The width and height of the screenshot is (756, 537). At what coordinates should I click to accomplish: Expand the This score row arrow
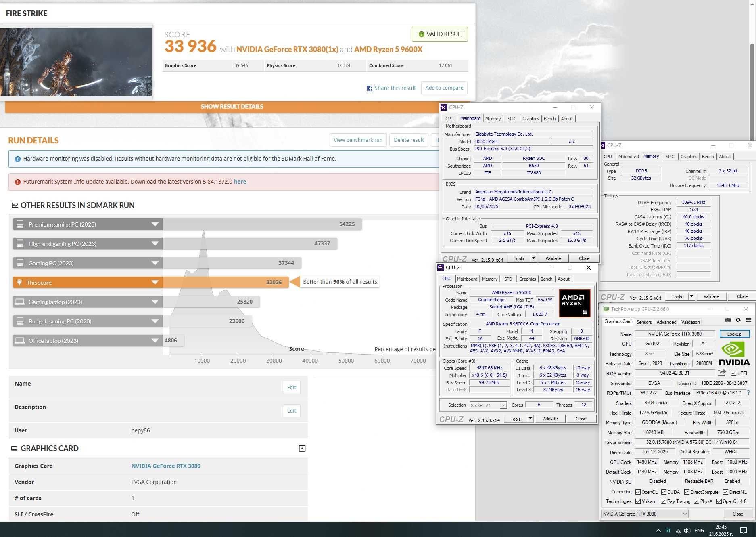155,283
